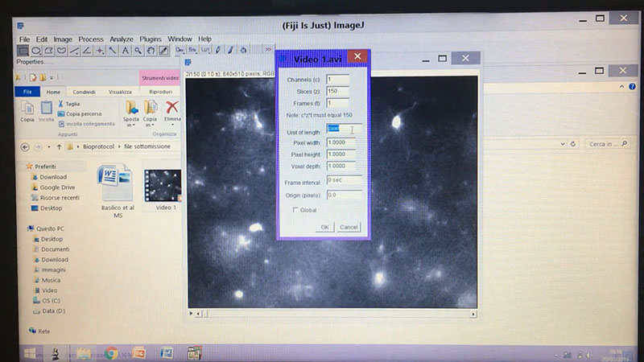Click the Frame interval field

point(345,180)
